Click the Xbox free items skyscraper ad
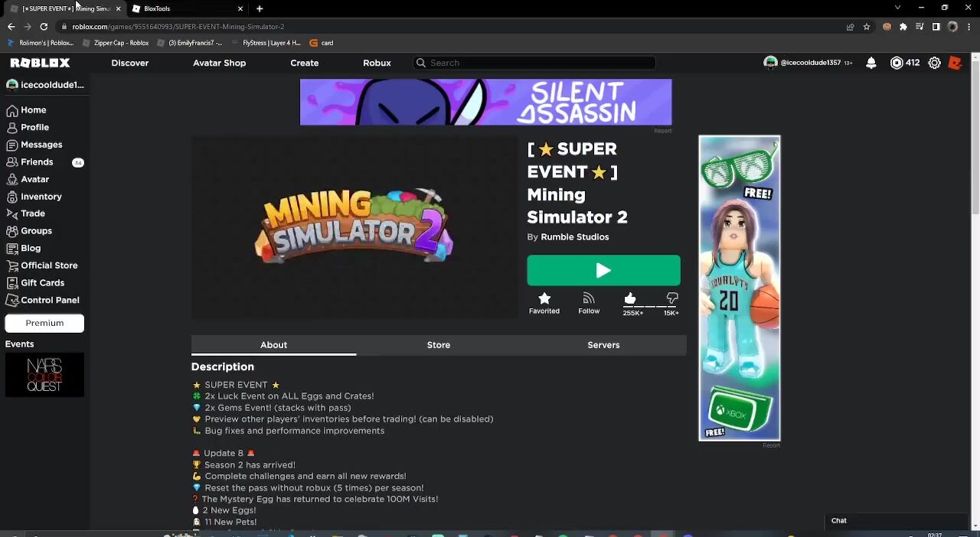Viewport: 980px width, 537px height. point(740,288)
